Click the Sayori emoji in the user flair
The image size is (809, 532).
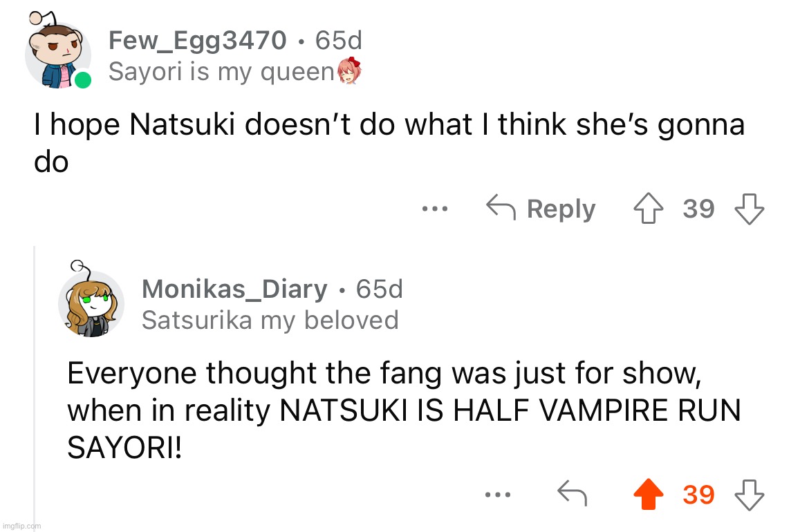pos(350,71)
